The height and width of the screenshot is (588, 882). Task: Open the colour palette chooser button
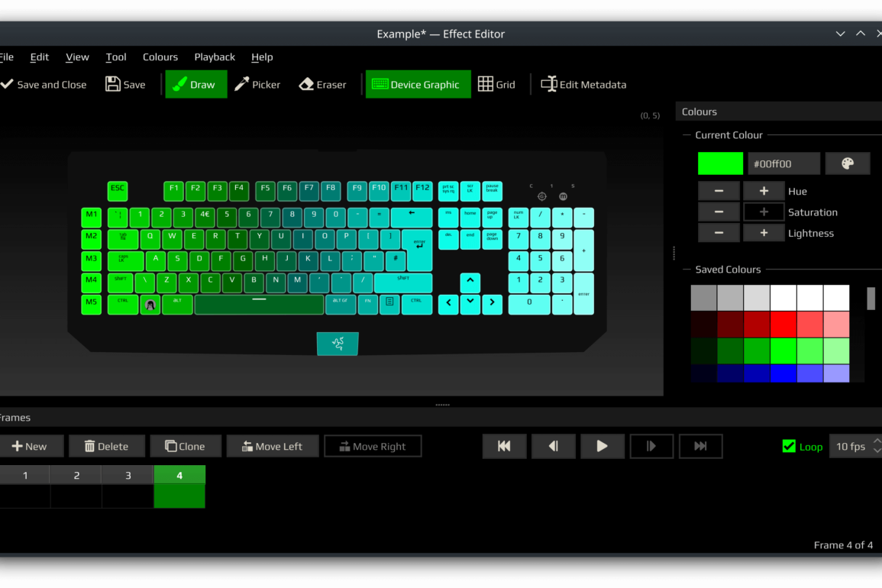[847, 163]
